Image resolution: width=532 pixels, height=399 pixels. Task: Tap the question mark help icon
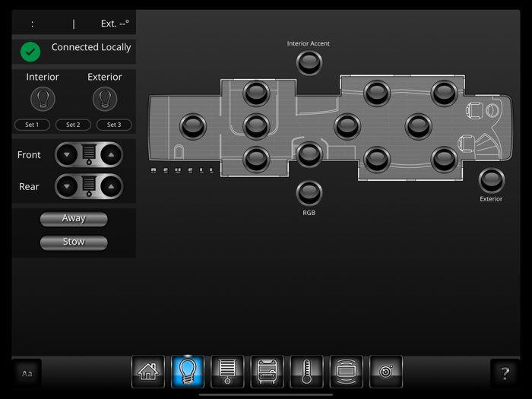[505, 374]
